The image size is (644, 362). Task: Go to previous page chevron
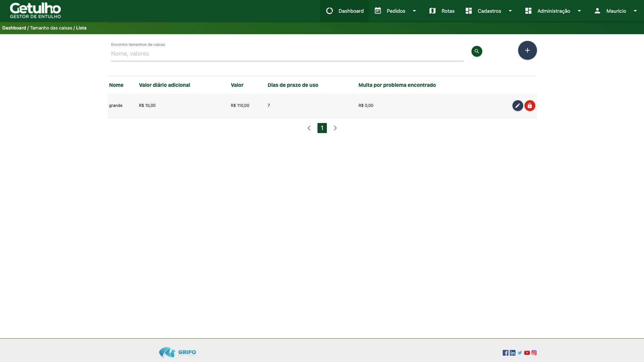[x=309, y=128]
